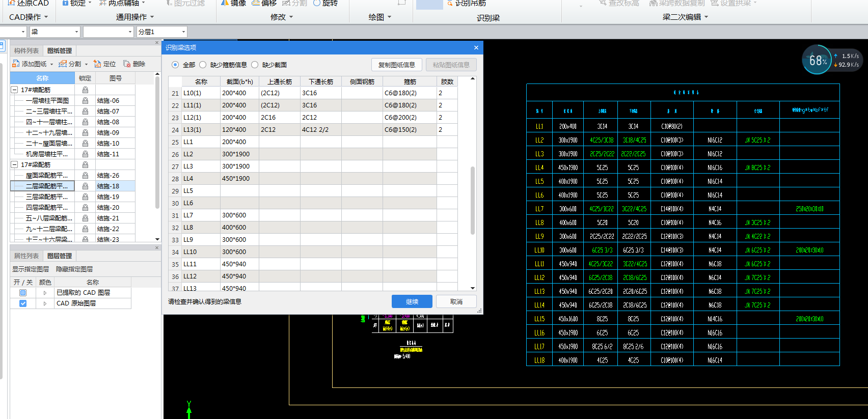This screenshot has height=419, width=868.
Task: Click the 箍筋 cell C6@150(2) of L13(1)
Action: pyautogui.click(x=410, y=129)
